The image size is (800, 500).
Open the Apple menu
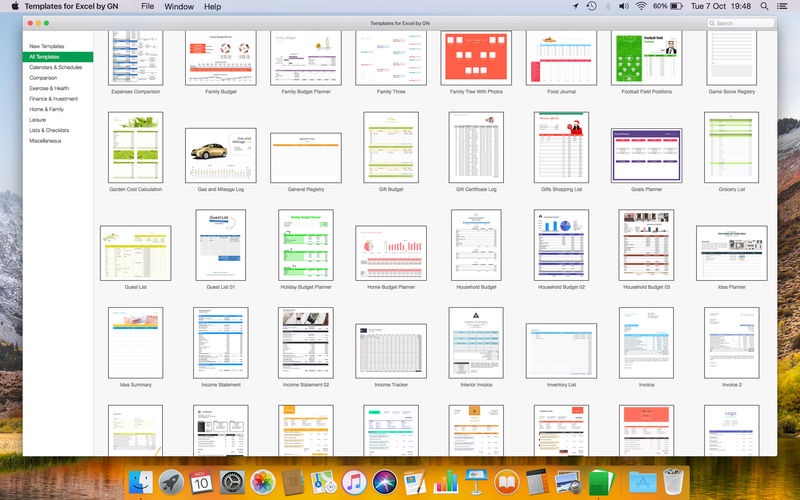(14, 7)
